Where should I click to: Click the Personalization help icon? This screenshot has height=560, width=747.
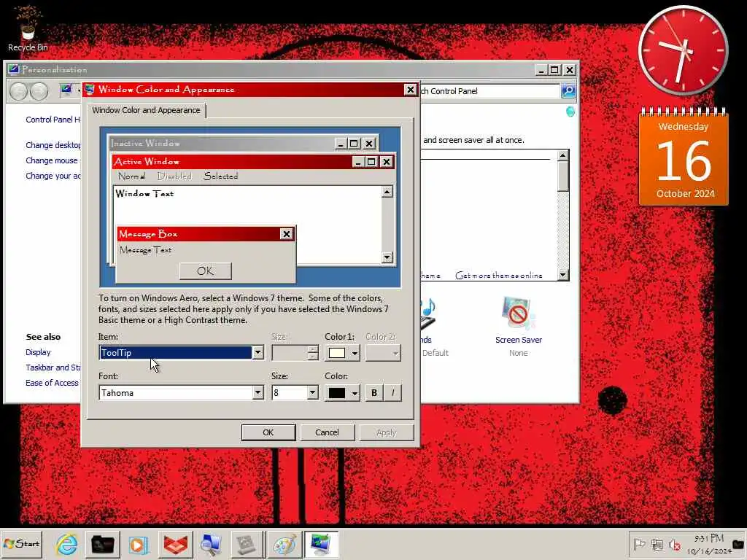(570, 112)
